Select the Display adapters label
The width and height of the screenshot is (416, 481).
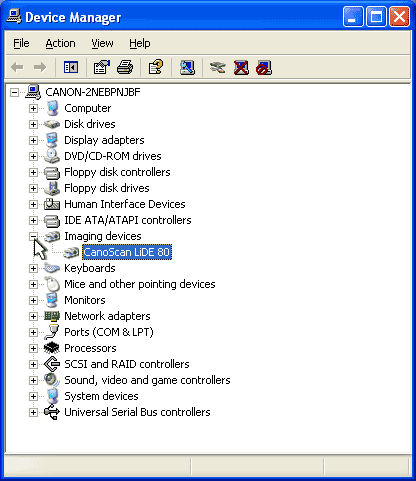[104, 140]
